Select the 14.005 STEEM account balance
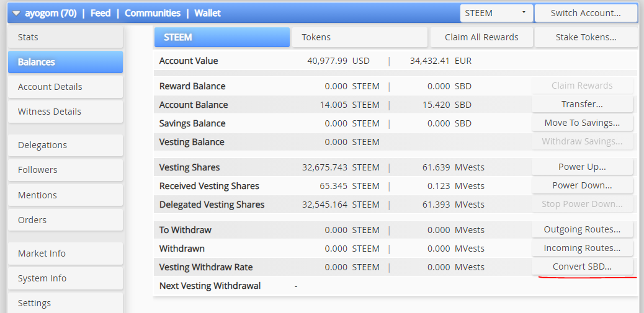 (x=349, y=105)
